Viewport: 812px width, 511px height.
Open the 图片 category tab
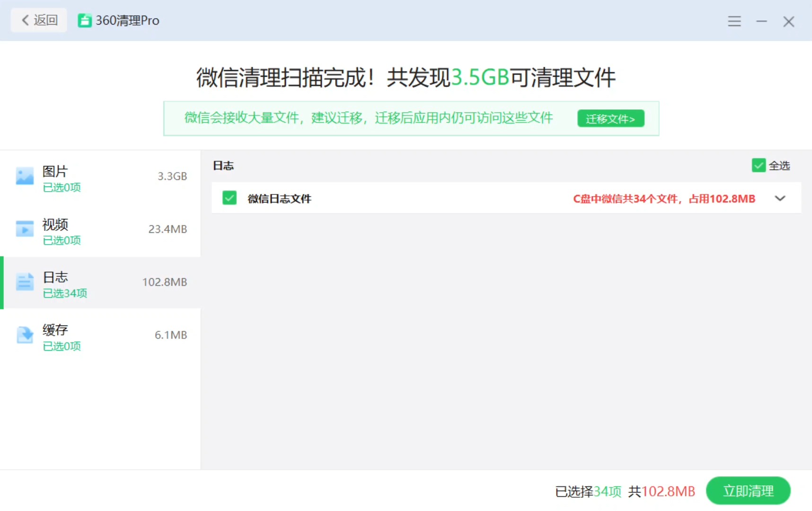pyautogui.click(x=100, y=178)
